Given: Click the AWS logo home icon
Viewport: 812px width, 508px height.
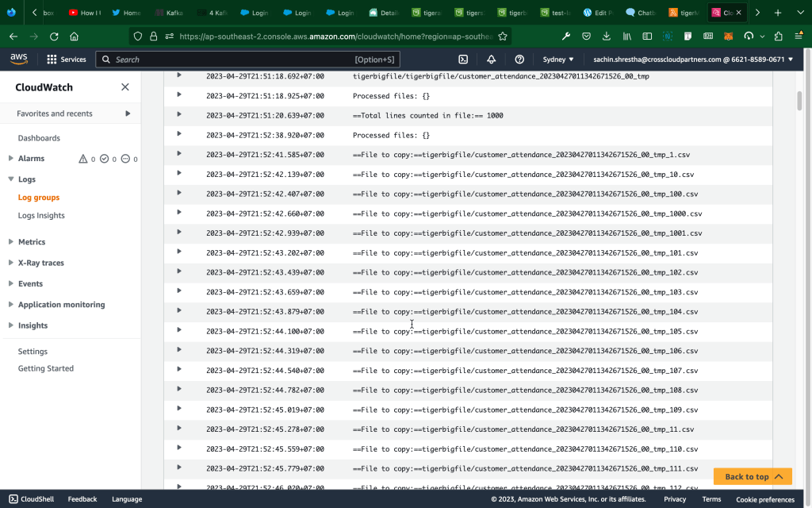Looking at the screenshot, I should (x=19, y=60).
